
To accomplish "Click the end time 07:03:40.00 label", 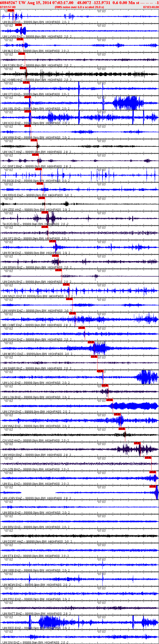I will pyautogui.click(x=151, y=7).
